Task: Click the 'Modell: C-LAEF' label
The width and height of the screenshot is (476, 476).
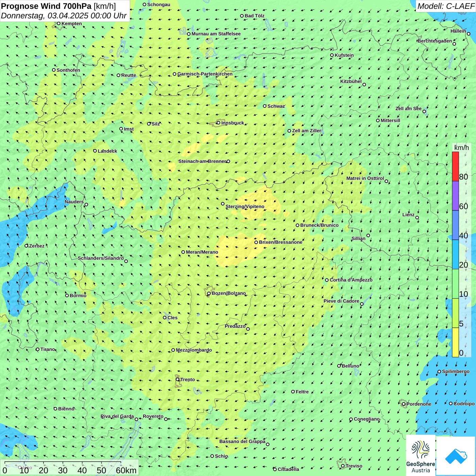Action: (445, 6)
